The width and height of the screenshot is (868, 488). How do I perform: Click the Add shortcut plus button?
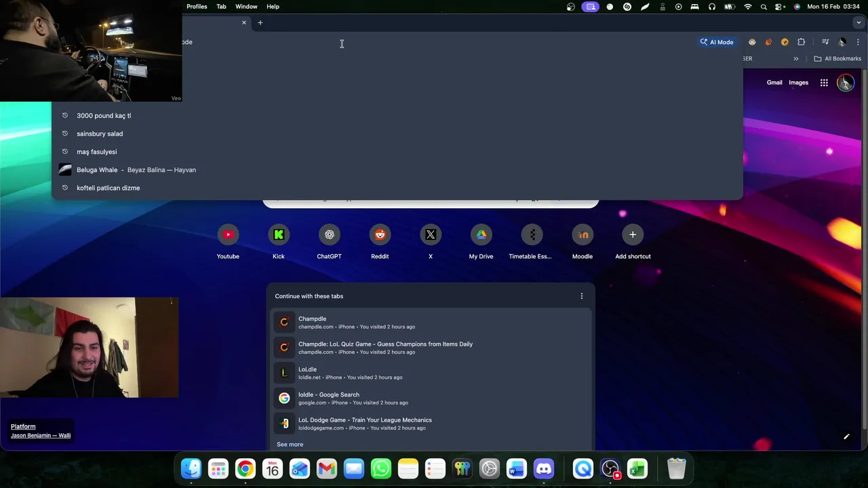coord(633,235)
